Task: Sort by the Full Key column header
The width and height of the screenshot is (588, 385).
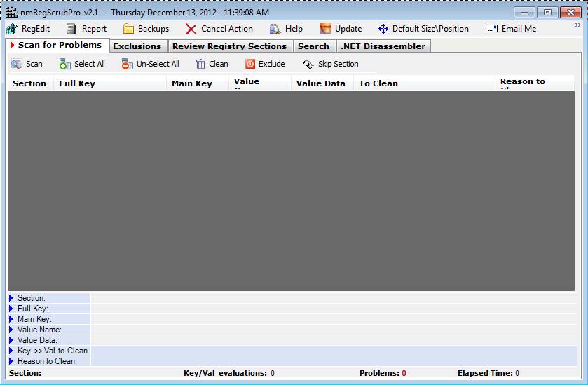Action: coord(77,83)
